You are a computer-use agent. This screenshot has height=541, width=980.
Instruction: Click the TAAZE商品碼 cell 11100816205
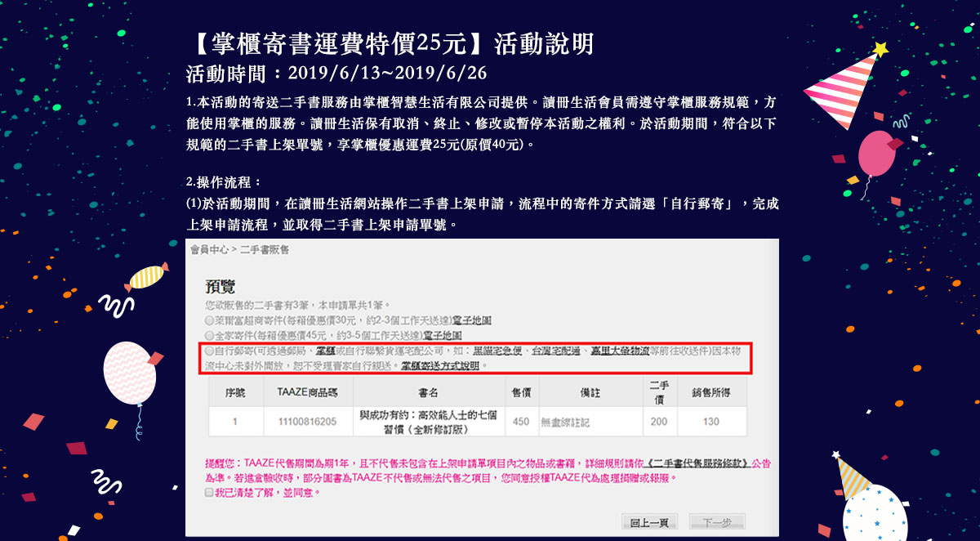point(306,422)
